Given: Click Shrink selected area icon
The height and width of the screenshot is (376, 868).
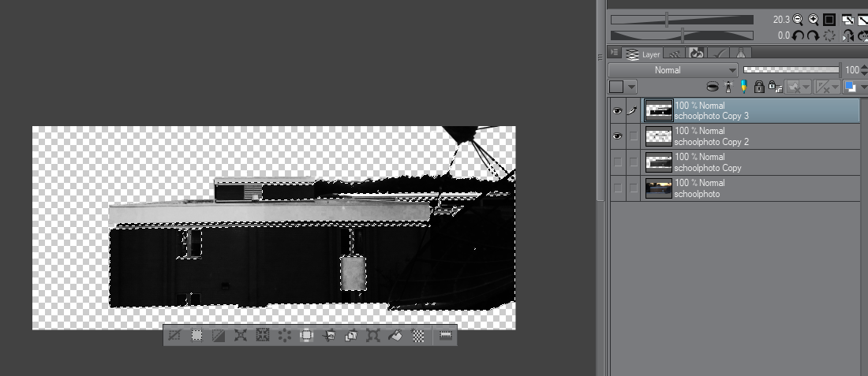Looking at the screenshot, I should (x=263, y=335).
